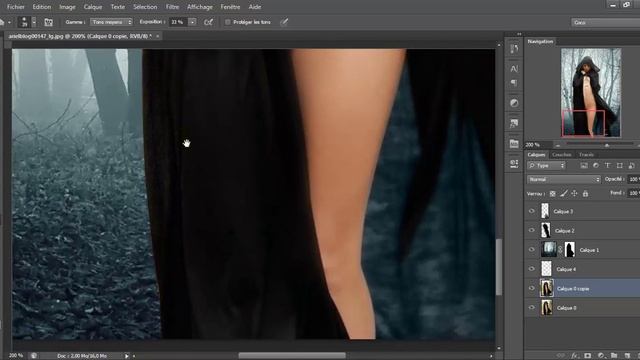This screenshot has height=360, width=640.
Task: Open the Edition menu
Action: coord(42,7)
